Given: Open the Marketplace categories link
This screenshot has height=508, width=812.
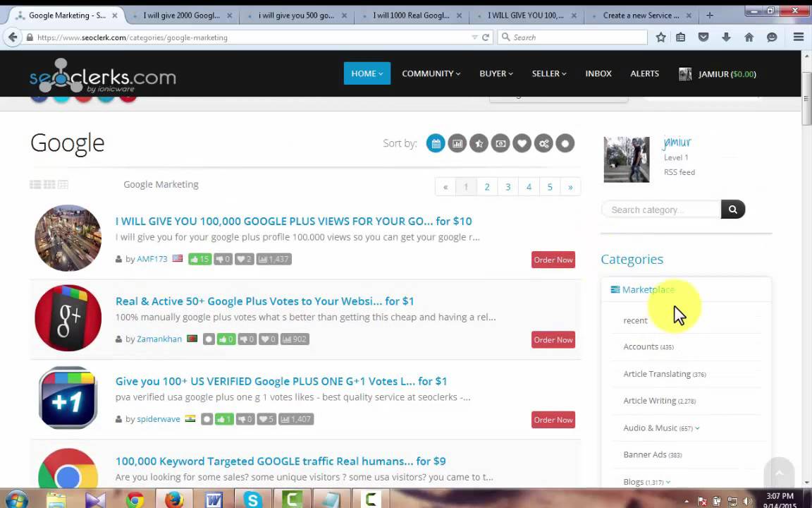Looking at the screenshot, I should tap(648, 290).
